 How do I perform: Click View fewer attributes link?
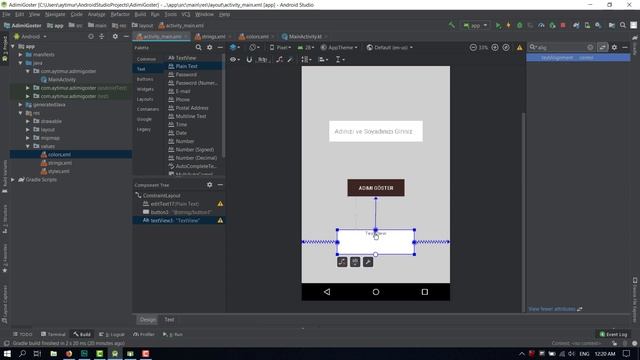pos(552,309)
